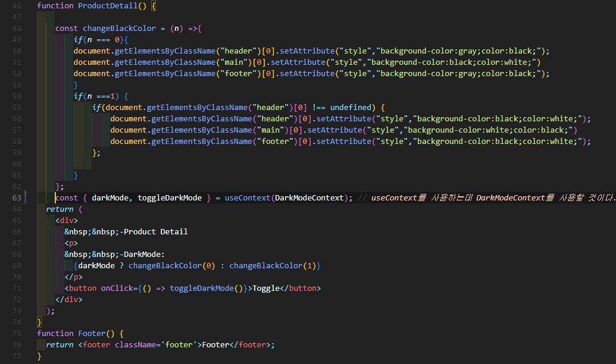Screen dimensions: 616x364
Task: Place cursor in ProductDetail function name
Action: (108, 5)
